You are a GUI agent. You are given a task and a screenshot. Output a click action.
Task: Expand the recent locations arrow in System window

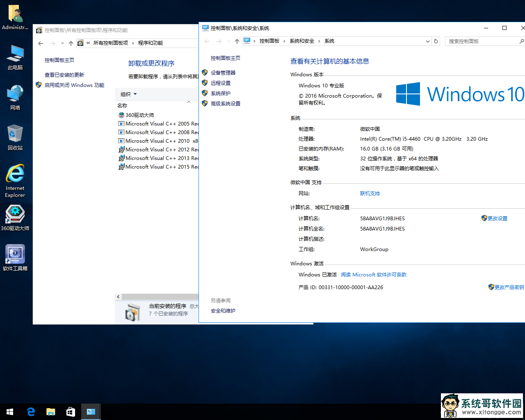coord(228,41)
